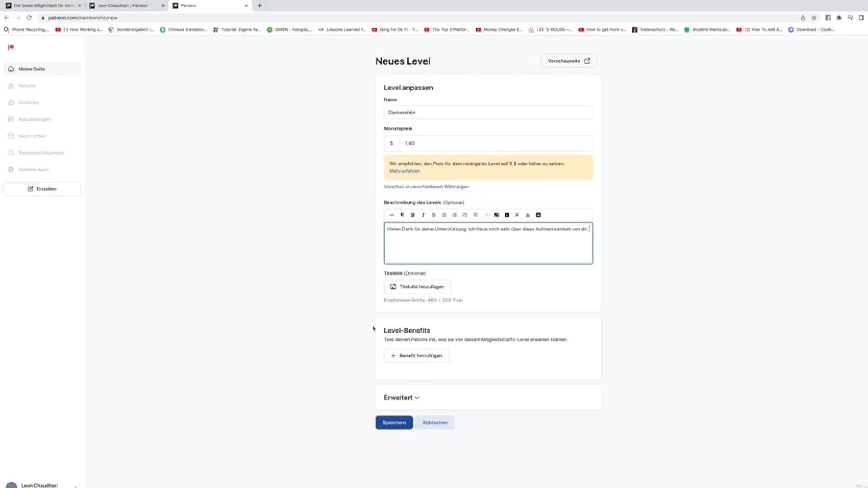This screenshot has height=488, width=868.
Task: Click the bold formatting icon
Action: coord(413,215)
